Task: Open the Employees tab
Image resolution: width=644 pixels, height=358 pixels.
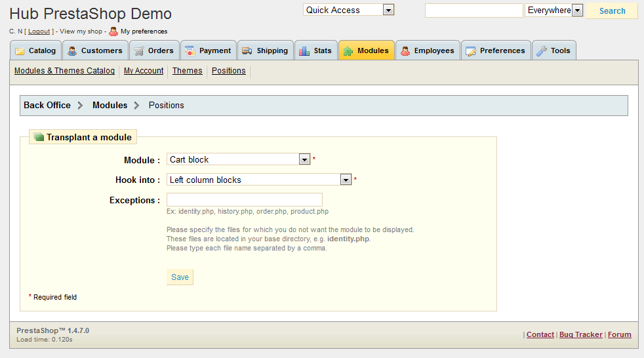Action: click(427, 50)
